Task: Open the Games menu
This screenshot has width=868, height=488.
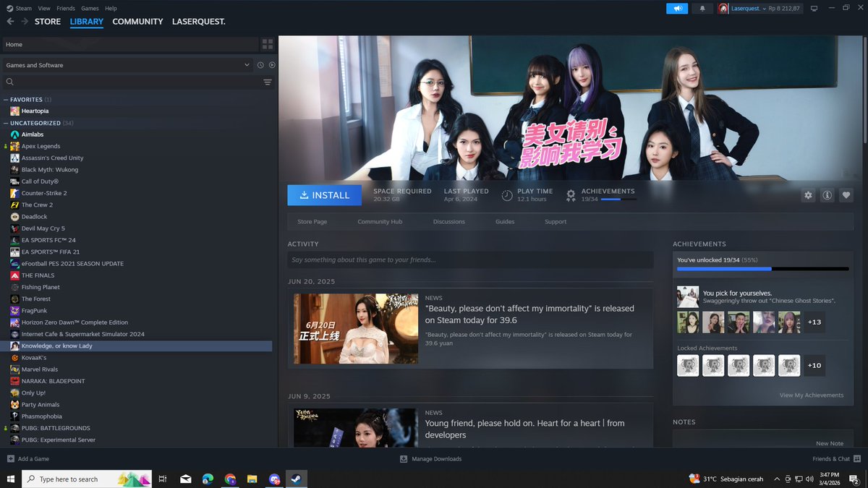Action: 90,9
